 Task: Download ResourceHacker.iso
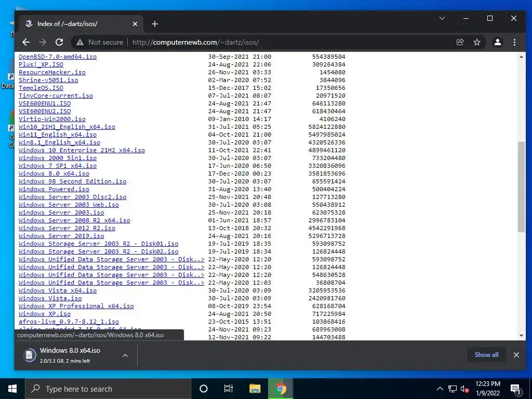pyautogui.click(x=52, y=72)
